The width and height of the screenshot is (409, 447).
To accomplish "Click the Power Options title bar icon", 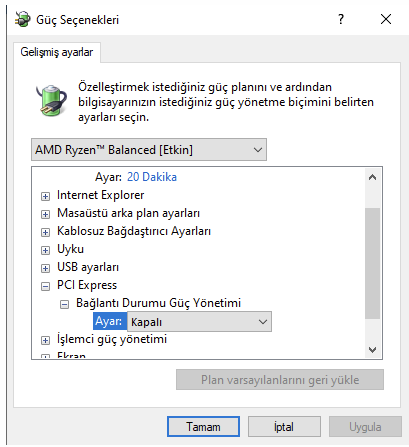I will (x=22, y=19).
